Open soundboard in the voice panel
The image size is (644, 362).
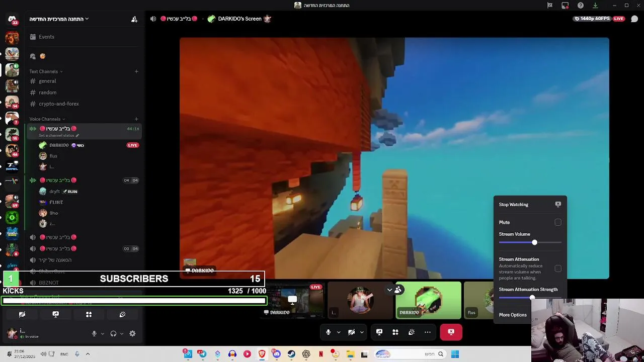[x=122, y=314]
